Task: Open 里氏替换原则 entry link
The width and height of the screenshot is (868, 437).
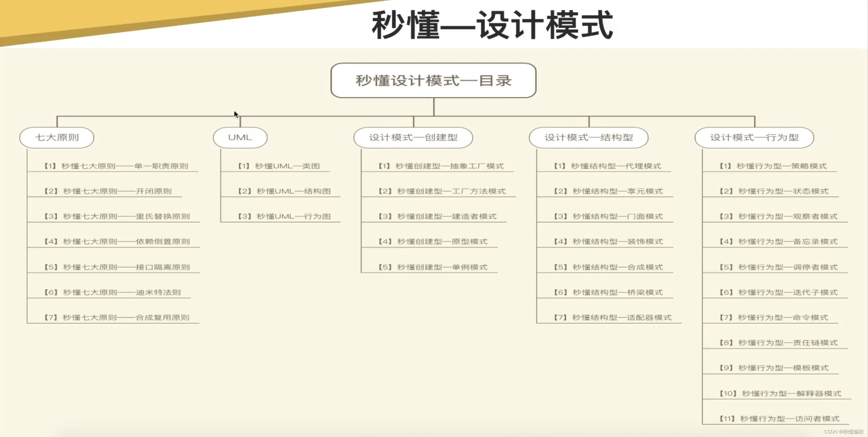Action: point(117,216)
